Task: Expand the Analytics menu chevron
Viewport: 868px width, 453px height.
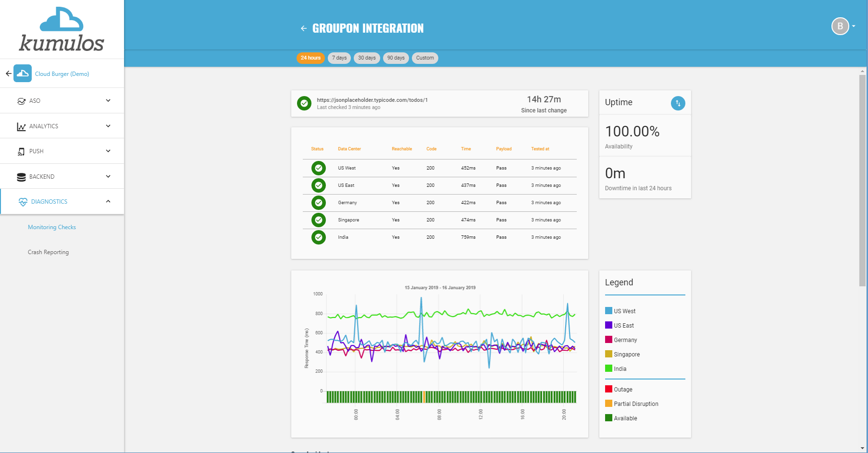Action: pyautogui.click(x=108, y=126)
